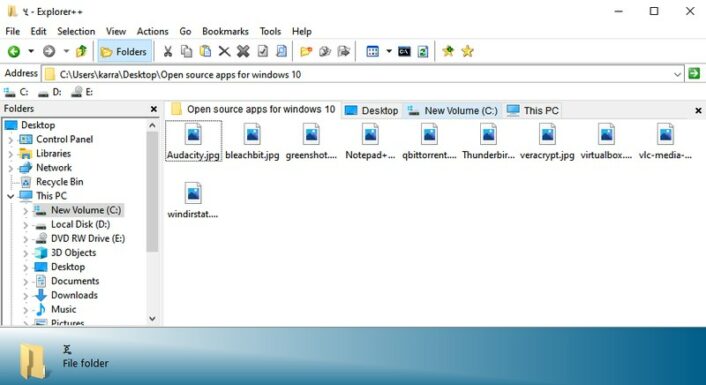Viewport: 706px width, 385px height.
Task: Open the Go menu
Action: point(185,31)
